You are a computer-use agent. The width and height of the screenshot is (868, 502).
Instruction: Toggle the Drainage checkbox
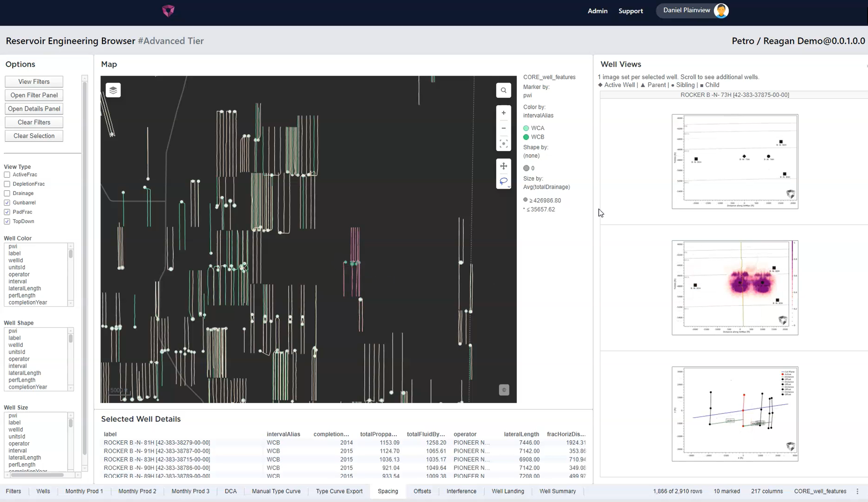(x=7, y=193)
